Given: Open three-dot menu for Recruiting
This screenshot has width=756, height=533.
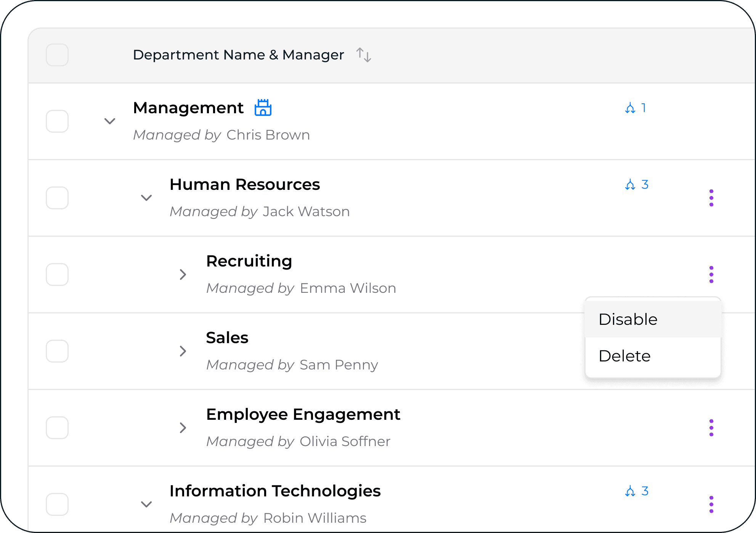Looking at the screenshot, I should tap(711, 275).
